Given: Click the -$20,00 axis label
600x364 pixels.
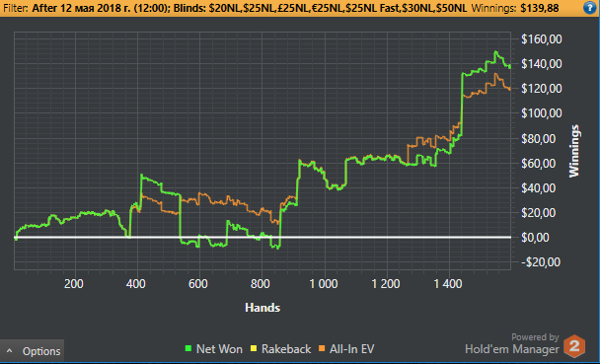Looking at the screenshot, I should [541, 262].
